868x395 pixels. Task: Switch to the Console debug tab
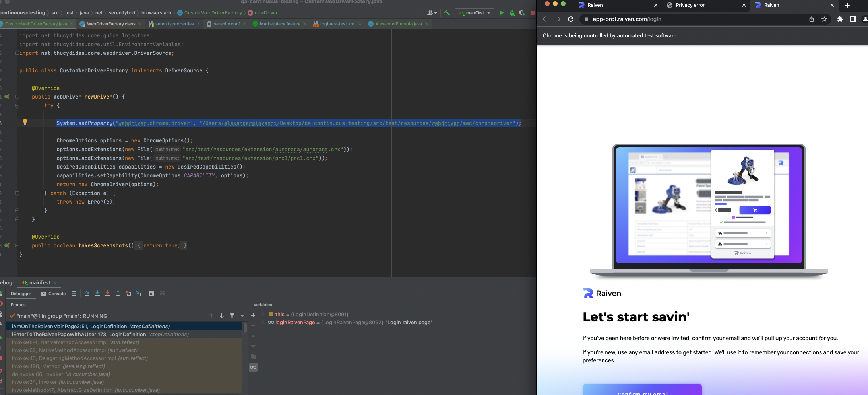[x=53, y=294]
